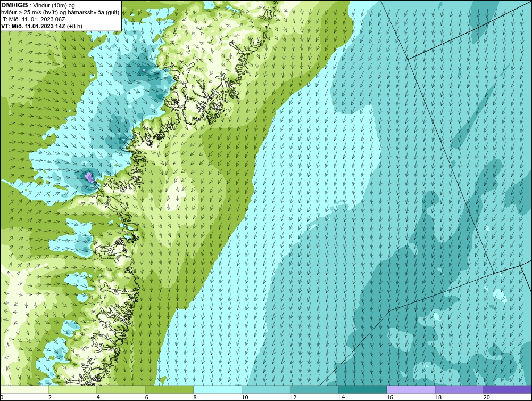Click the legend label '20'
532x401 pixels.
click(487, 397)
